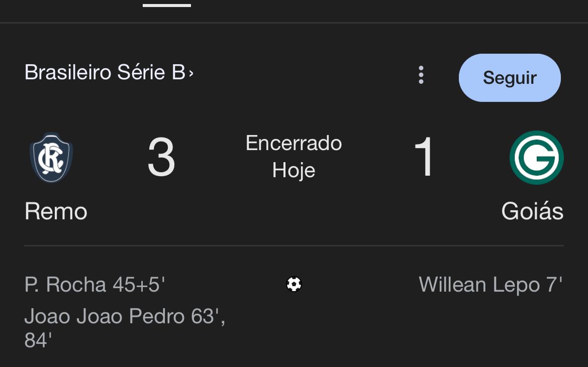The height and width of the screenshot is (367, 588).
Task: Select the Goiás team name
Action: tap(532, 211)
